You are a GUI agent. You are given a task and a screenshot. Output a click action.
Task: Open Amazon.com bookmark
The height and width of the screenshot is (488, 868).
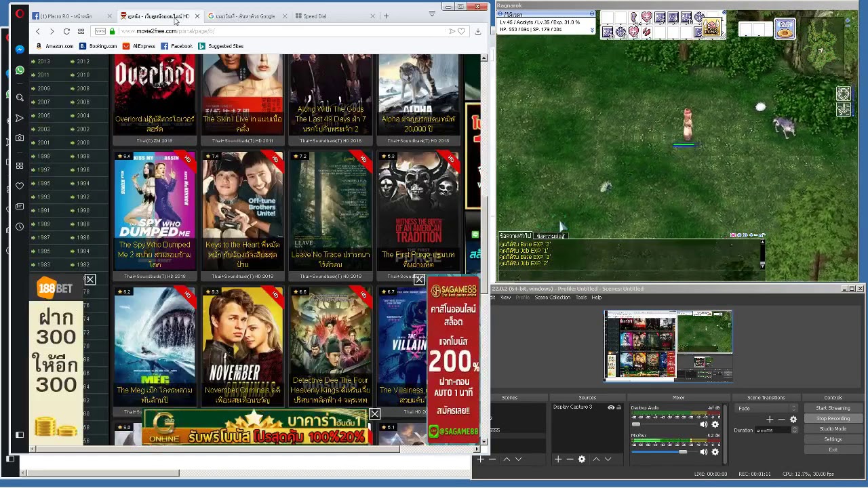54,46
